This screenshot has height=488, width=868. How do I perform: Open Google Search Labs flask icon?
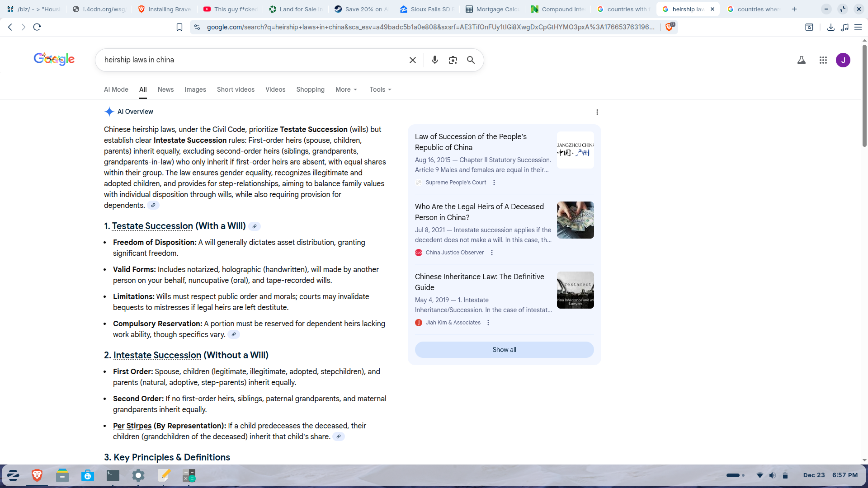[801, 60]
